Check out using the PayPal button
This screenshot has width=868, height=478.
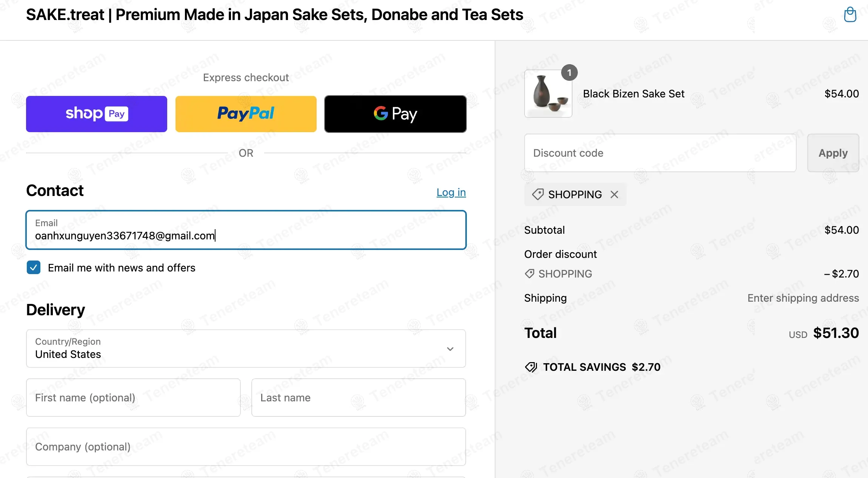coord(246,114)
